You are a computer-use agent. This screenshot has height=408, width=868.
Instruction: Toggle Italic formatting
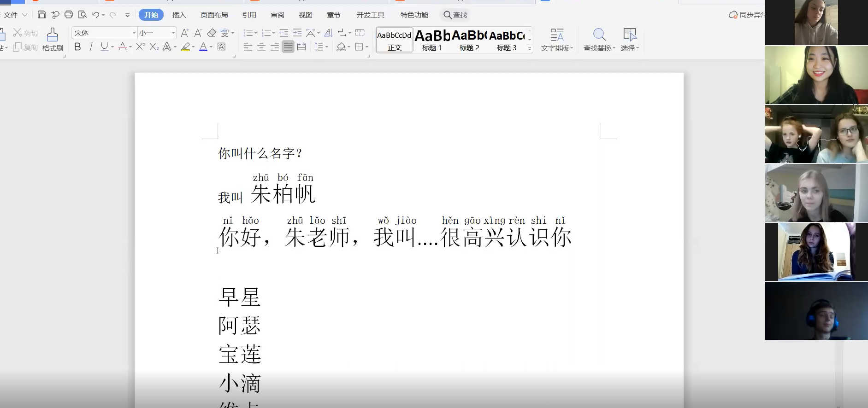click(91, 47)
